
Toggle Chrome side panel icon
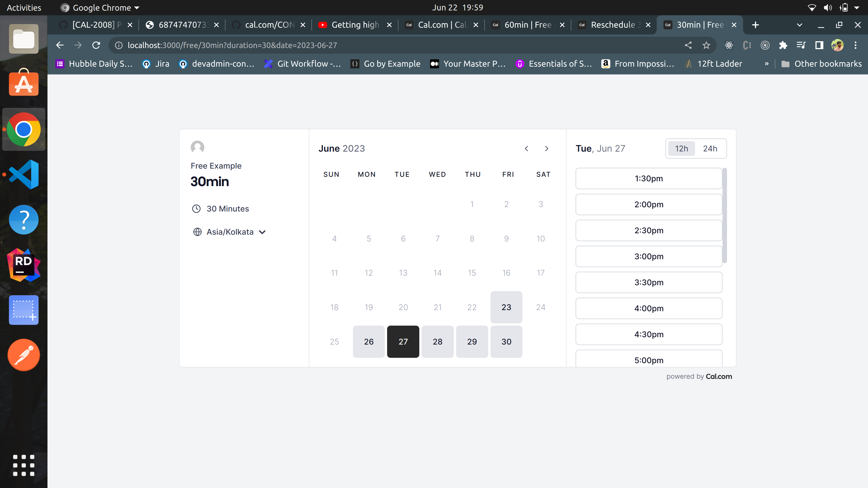pyautogui.click(x=819, y=45)
